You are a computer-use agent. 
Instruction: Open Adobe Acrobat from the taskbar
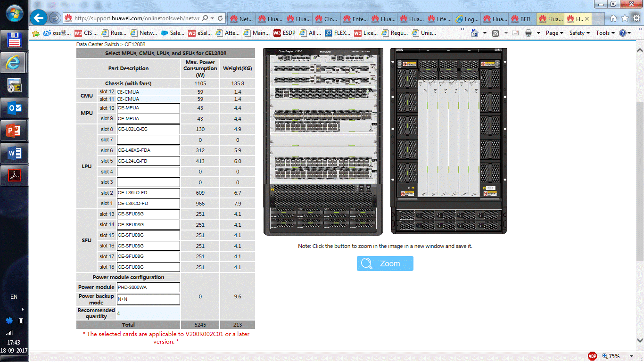[15, 176]
